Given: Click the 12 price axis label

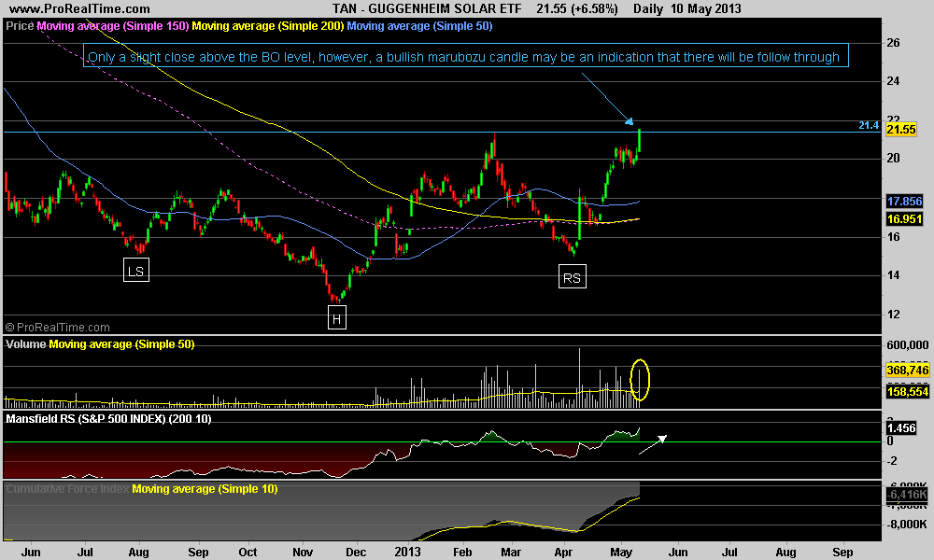Looking at the screenshot, I should (893, 315).
